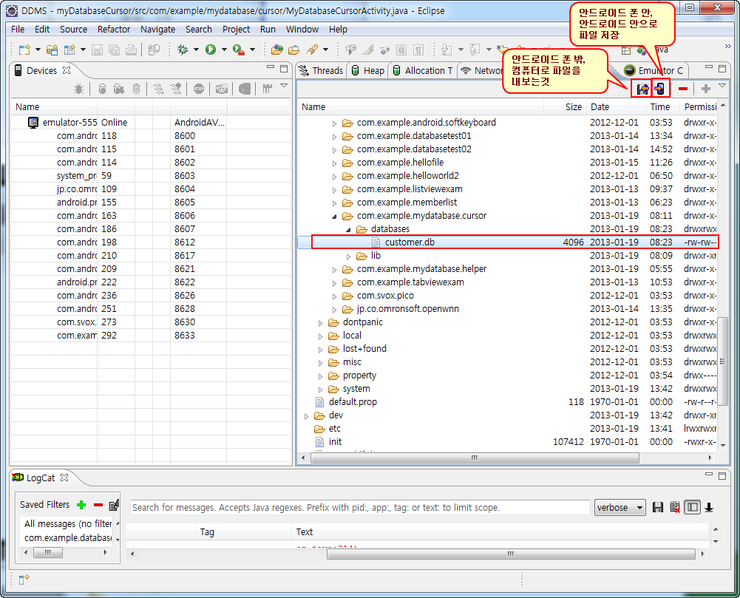Image resolution: width=740 pixels, height=598 pixels.
Task: Select the LogCat tab
Action: pyautogui.click(x=40, y=478)
